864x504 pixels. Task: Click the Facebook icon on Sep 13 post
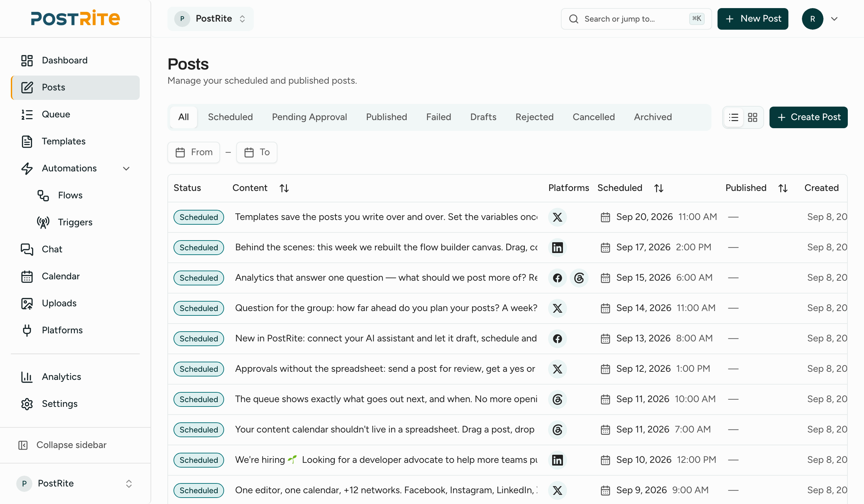point(558,339)
